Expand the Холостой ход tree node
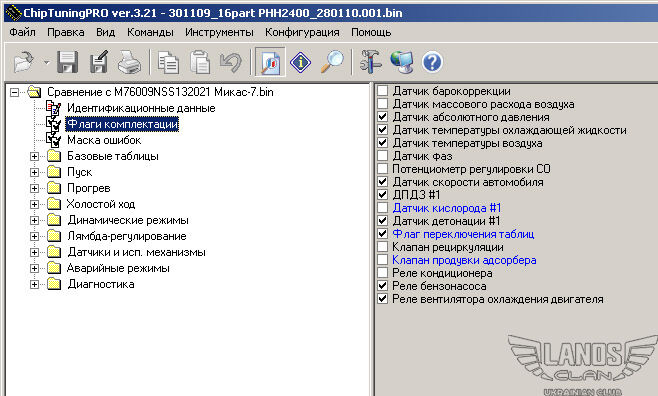This screenshot has width=658, height=396. pyautogui.click(x=34, y=204)
